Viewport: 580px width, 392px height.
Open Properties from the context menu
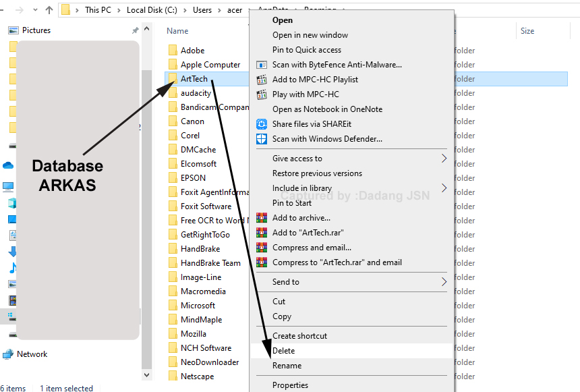(351, 385)
